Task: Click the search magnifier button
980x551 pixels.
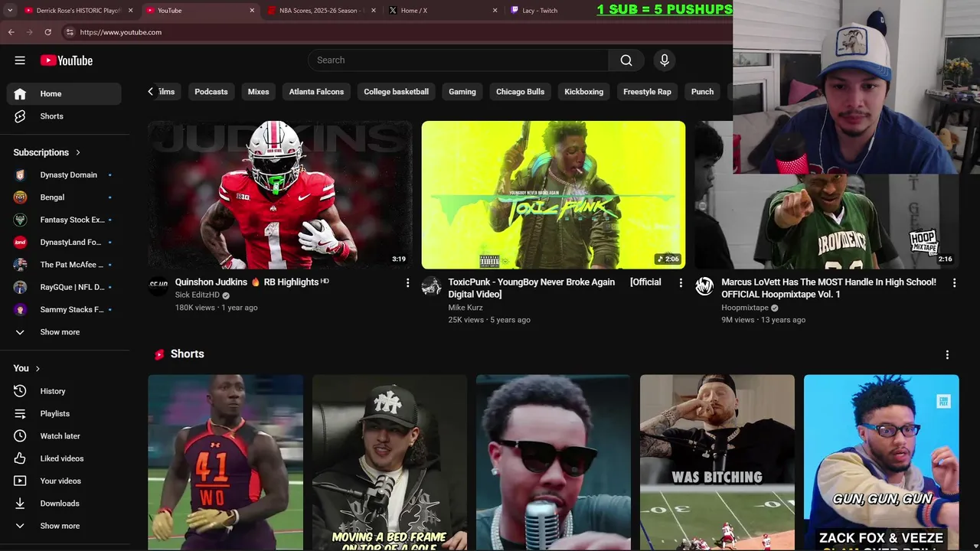Action: coord(626,60)
